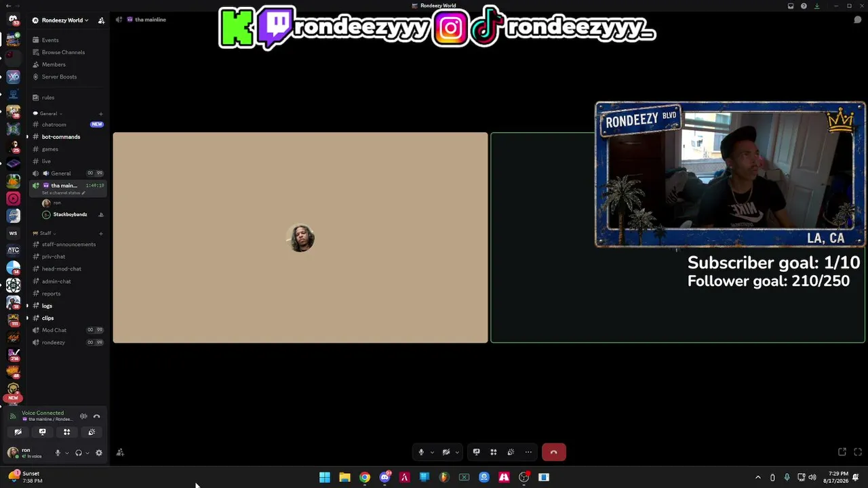
Task: Open Members list
Action: coord(66,64)
